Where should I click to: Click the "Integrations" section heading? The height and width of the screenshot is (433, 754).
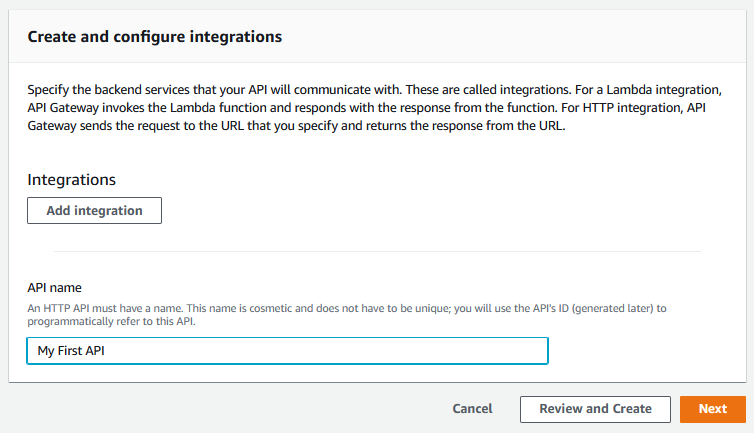click(x=72, y=179)
